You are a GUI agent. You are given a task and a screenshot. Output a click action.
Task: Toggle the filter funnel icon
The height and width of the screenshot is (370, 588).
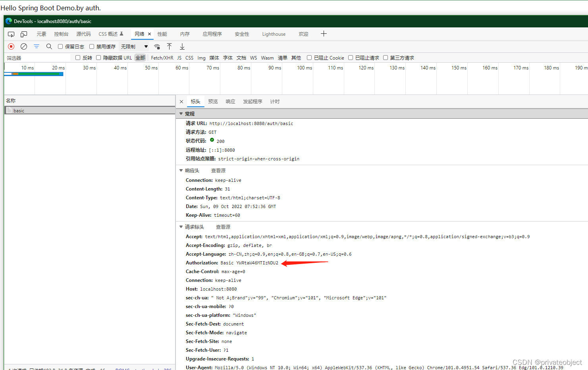pos(37,46)
